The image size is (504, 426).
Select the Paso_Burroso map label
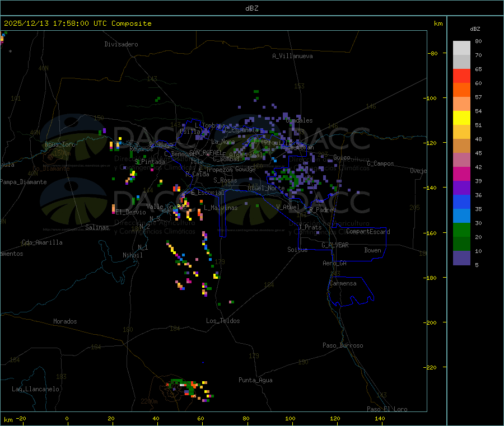343,345
